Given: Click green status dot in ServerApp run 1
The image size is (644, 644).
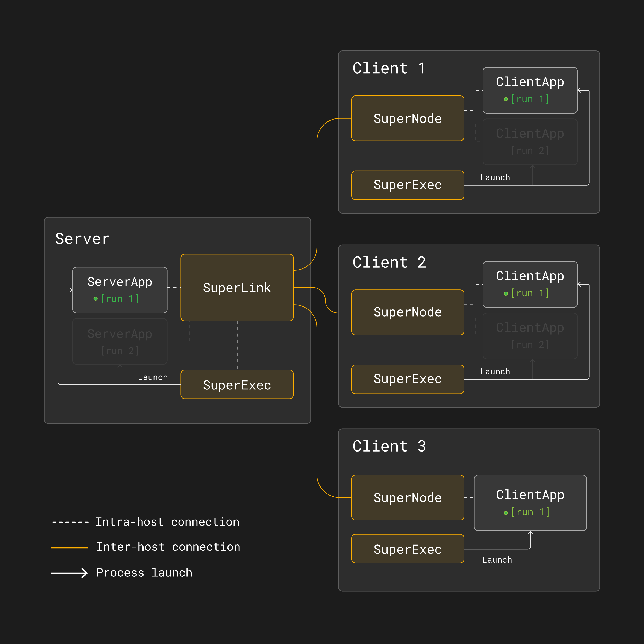Looking at the screenshot, I should pyautogui.click(x=96, y=299).
